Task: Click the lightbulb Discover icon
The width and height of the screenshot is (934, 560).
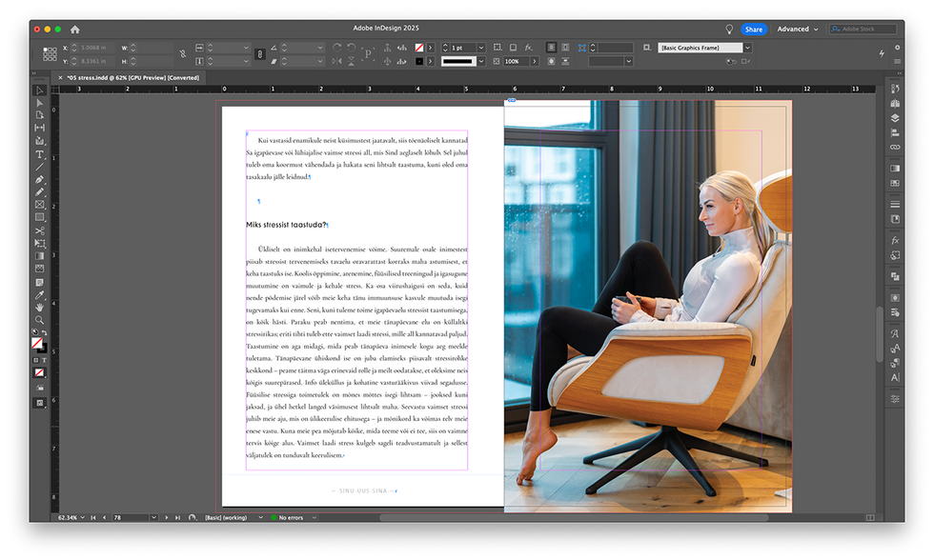Action: [729, 30]
